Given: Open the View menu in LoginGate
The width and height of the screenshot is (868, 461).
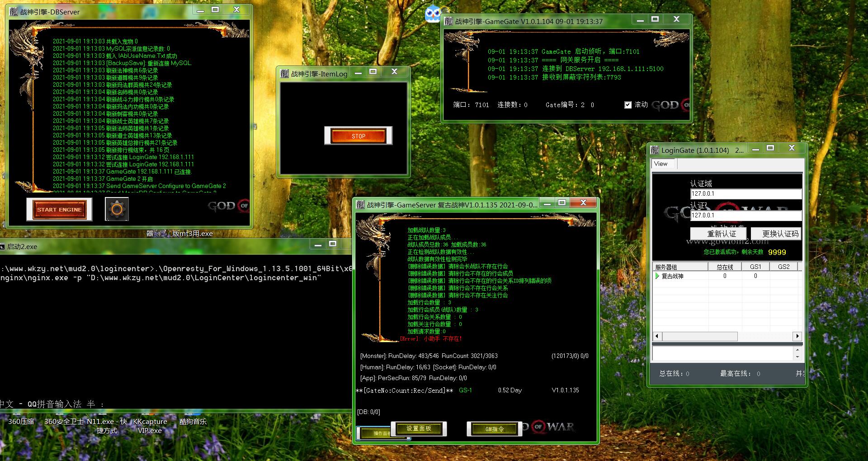Looking at the screenshot, I should point(660,164).
